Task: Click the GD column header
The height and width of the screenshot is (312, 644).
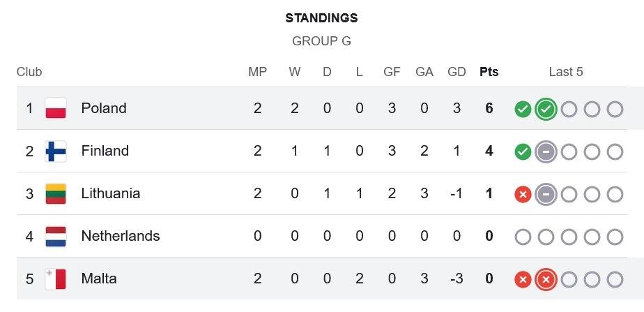Action: tap(457, 72)
